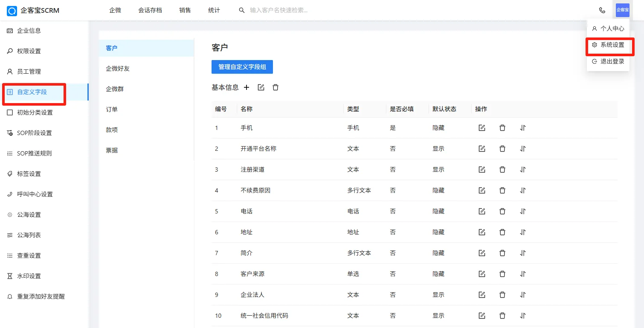Screen dimensions: 644x328
Task: Select 个人中心 from user menu
Action: click(x=608, y=29)
